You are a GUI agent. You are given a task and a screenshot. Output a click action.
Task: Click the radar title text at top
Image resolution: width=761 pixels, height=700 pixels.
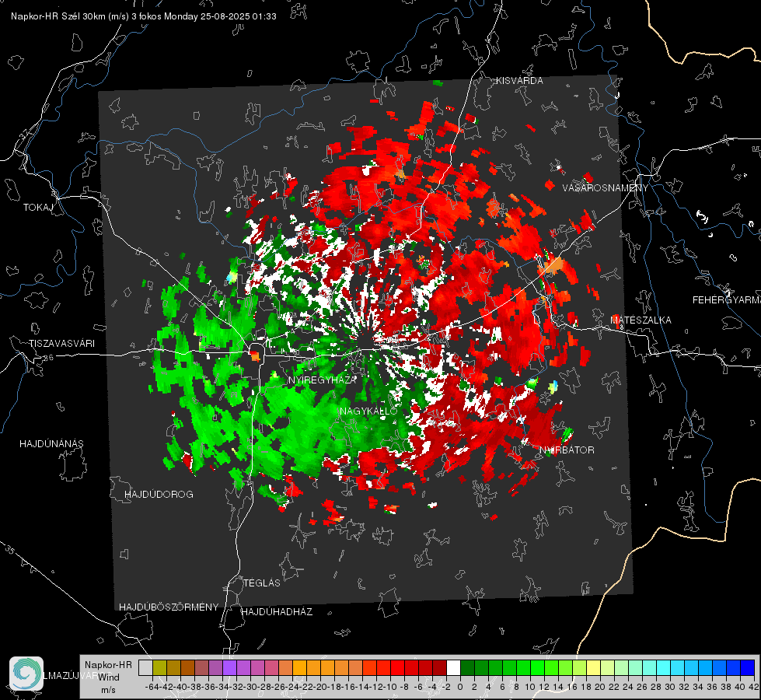pyautogui.click(x=144, y=16)
